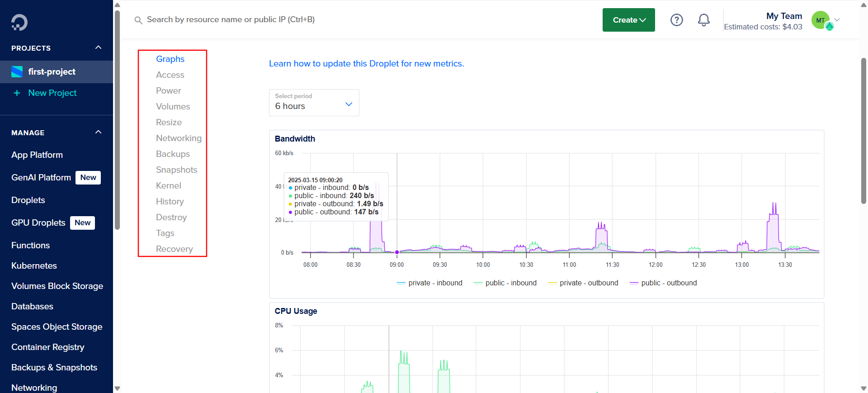
Task: Click 'Learn how to update this Droplet' link
Action: [366, 64]
